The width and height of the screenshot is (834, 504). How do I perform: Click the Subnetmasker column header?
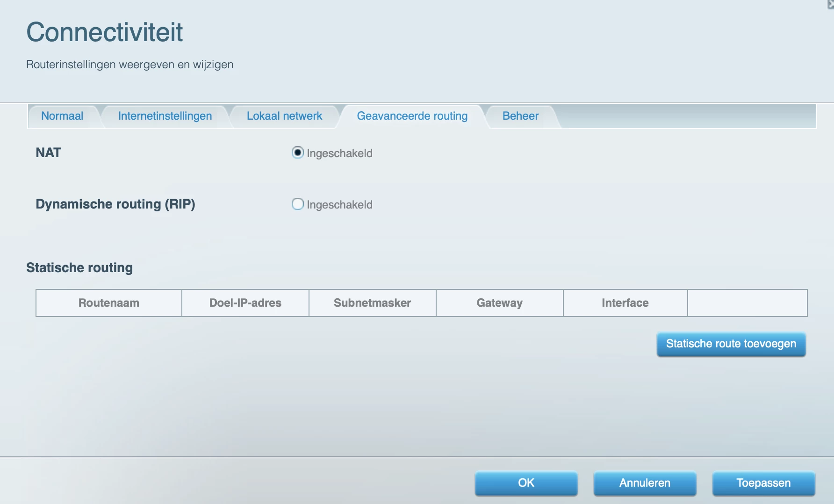point(373,303)
